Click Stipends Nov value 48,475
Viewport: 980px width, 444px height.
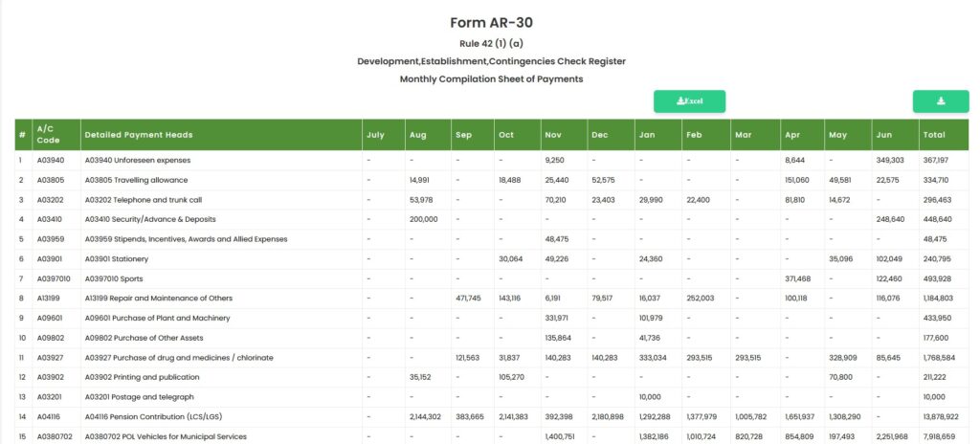[x=557, y=239]
